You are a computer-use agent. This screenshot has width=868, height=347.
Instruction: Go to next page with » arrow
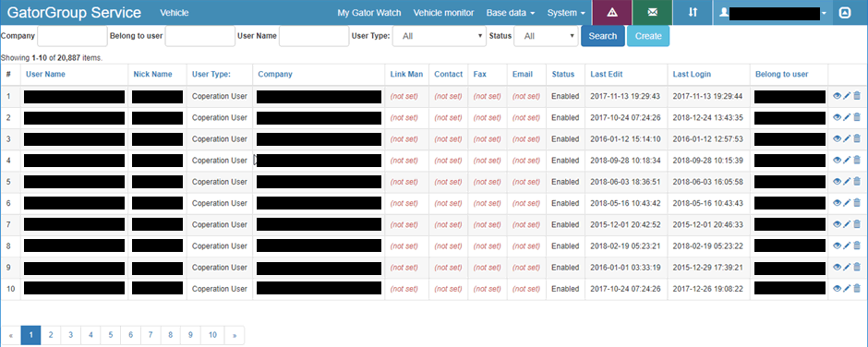coord(235,335)
